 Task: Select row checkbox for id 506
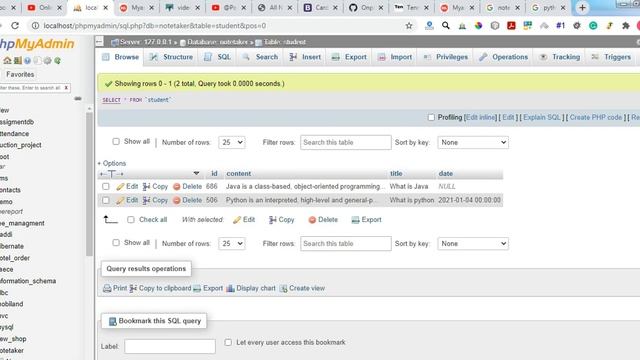tap(106, 200)
